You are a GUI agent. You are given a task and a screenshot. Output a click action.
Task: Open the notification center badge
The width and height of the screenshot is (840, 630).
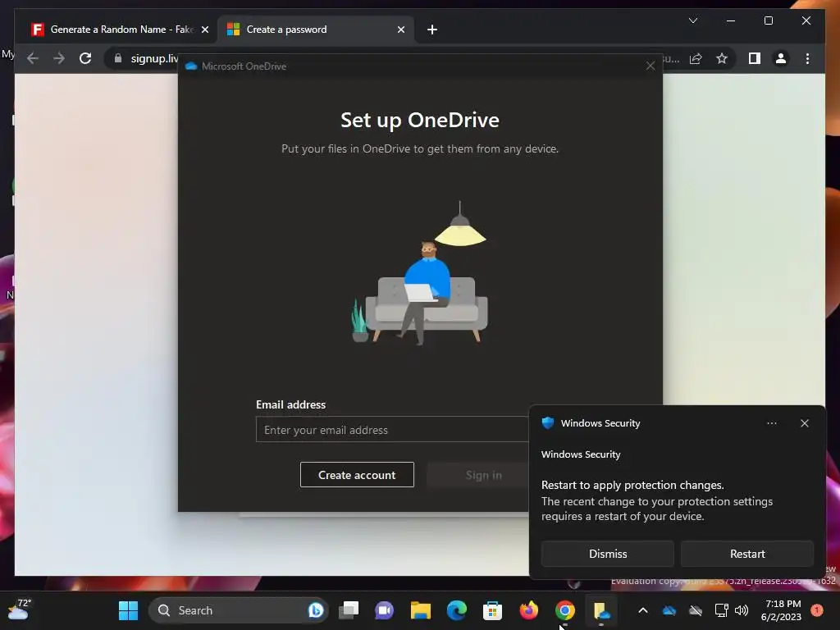(x=817, y=610)
